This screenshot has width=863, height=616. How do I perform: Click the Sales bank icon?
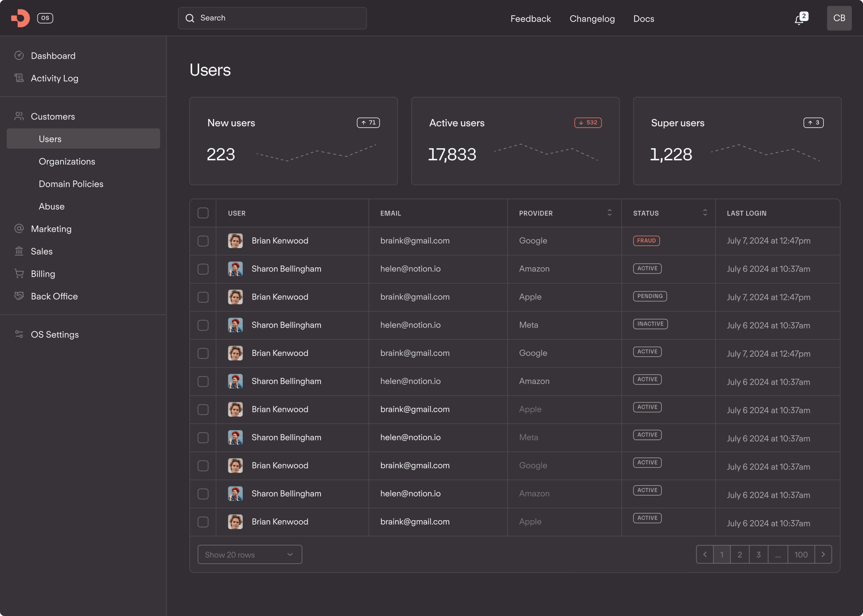[19, 251]
